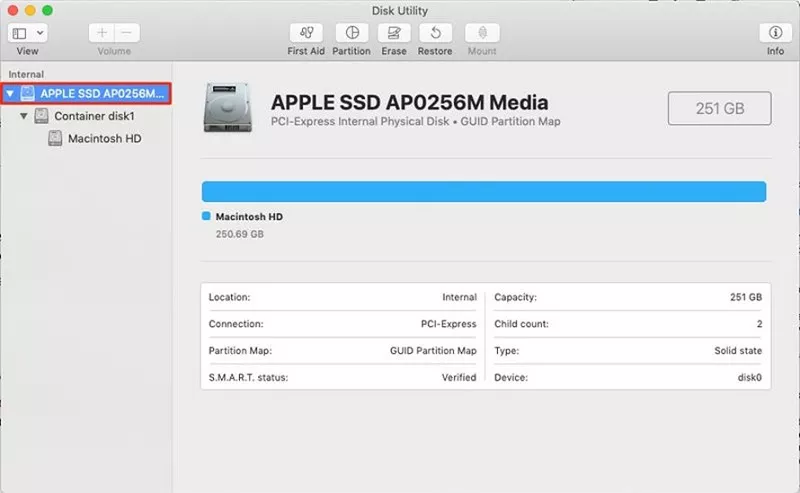Click the remove volume minus button
The image size is (800, 493).
point(125,33)
